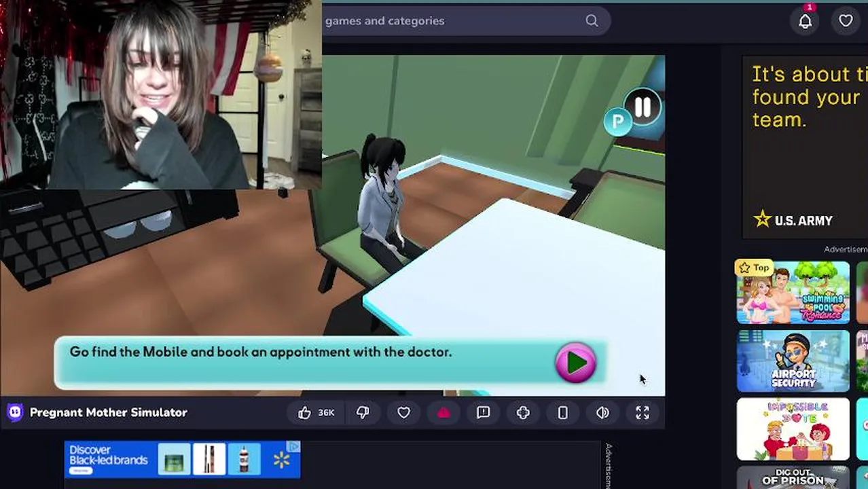
Task: Click Pregnant Mother Simulator title text
Action: [109, 412]
